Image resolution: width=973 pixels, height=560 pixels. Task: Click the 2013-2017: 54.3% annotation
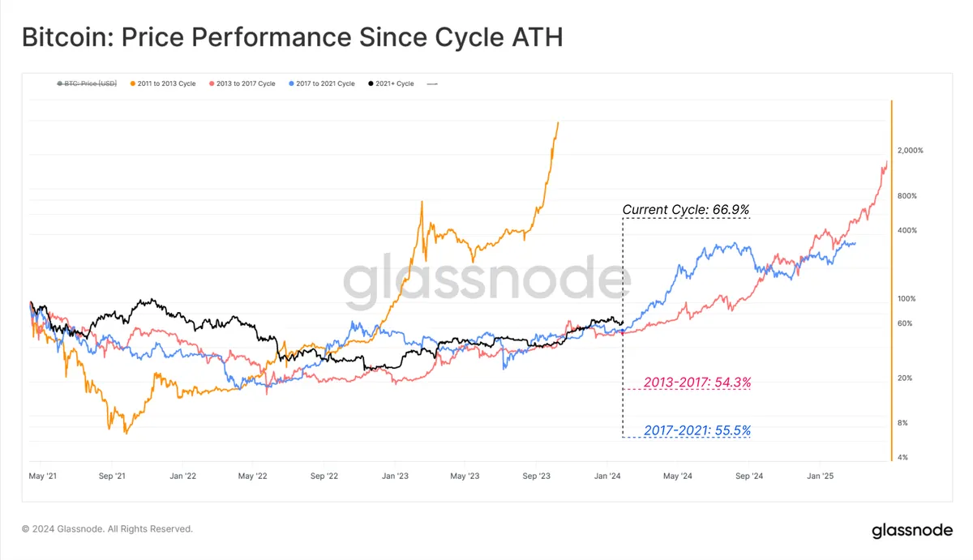(x=697, y=382)
